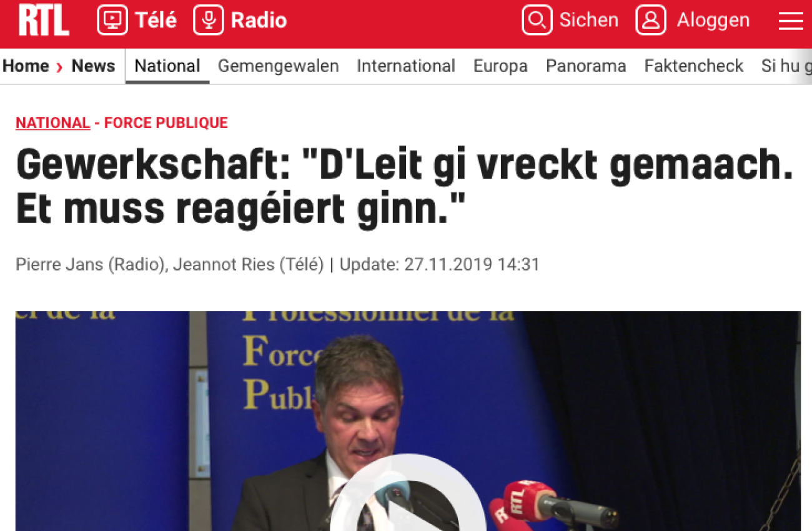Go to Home breadcrumb
Image resolution: width=812 pixels, height=531 pixels.
point(26,66)
